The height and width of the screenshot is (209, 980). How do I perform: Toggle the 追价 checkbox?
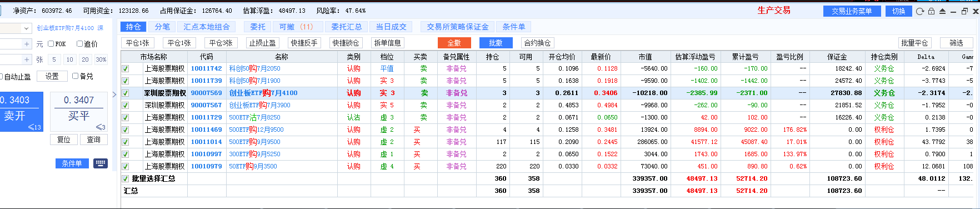(x=79, y=44)
